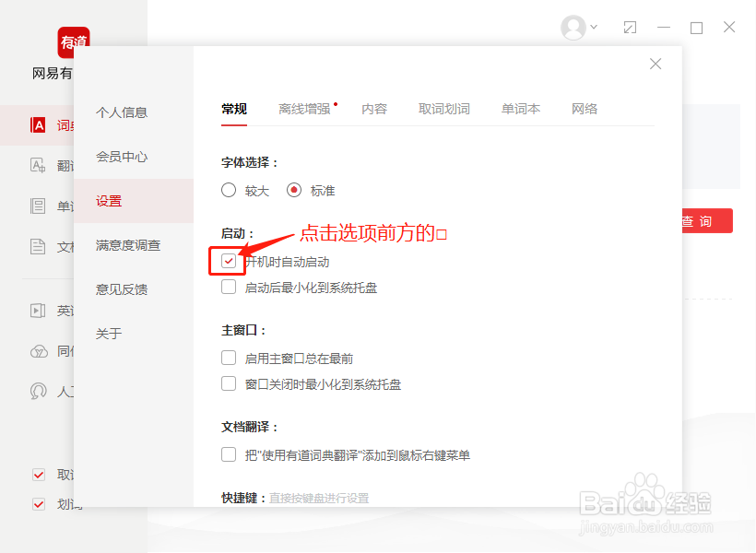Screen dimensions: 756x553
Task: Switch to the 内容 tab
Action: click(x=374, y=109)
